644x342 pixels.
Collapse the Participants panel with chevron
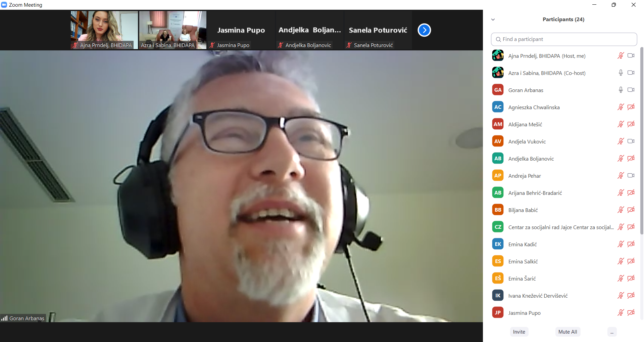493,19
